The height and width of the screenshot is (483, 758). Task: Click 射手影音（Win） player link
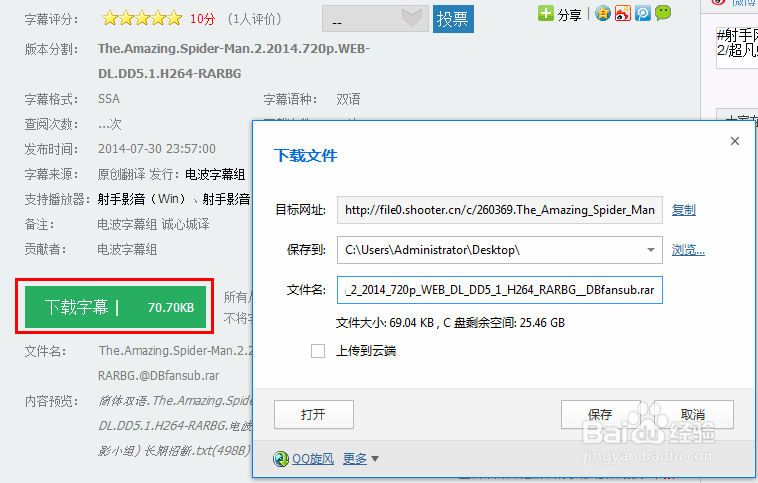coord(142,199)
